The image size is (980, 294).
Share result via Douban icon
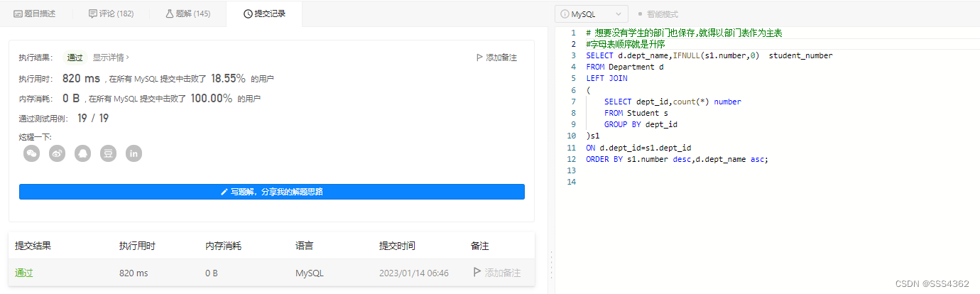[108, 153]
